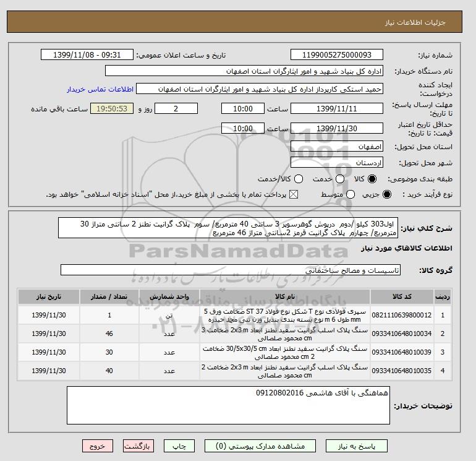This screenshot has width=476, height=461.
Task: Click the countdown timer 19:50:53
Action: 112,108
